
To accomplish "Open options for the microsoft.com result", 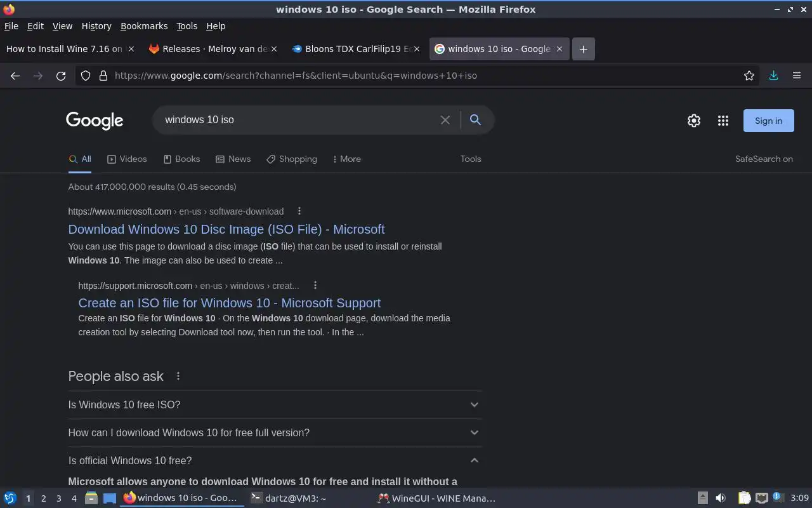I will (299, 211).
